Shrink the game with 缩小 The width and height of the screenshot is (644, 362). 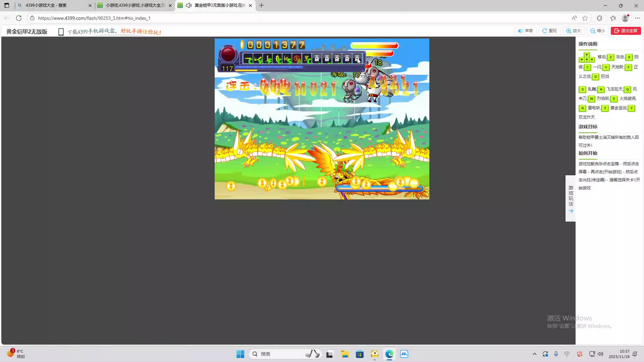pyautogui.click(x=598, y=31)
